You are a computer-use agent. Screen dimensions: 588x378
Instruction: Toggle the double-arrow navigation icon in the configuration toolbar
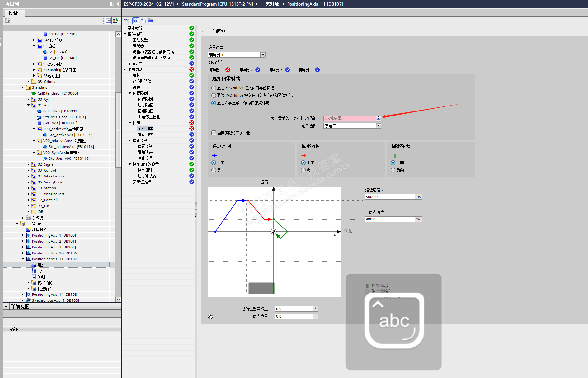[136, 21]
